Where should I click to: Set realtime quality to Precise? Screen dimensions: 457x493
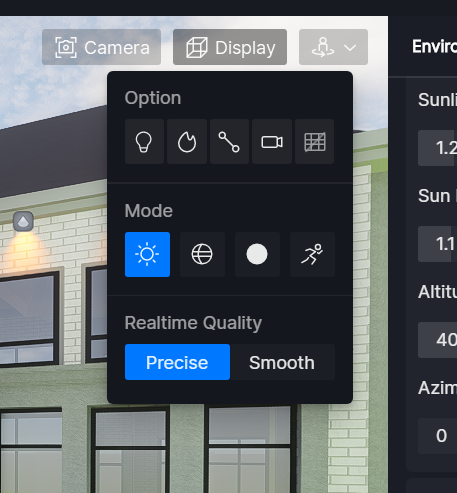point(177,362)
